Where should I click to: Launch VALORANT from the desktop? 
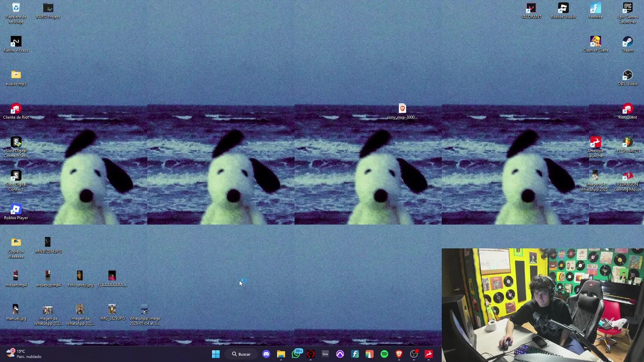pyautogui.click(x=531, y=11)
